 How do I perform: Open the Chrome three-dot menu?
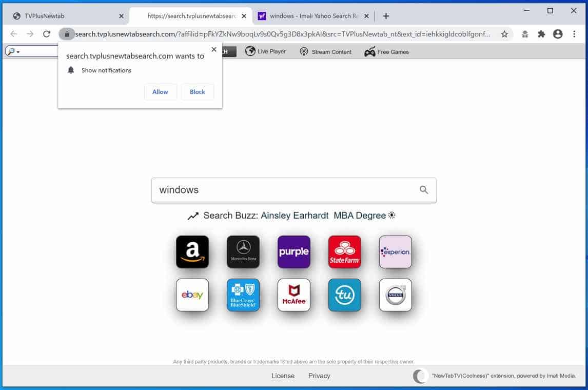click(574, 34)
